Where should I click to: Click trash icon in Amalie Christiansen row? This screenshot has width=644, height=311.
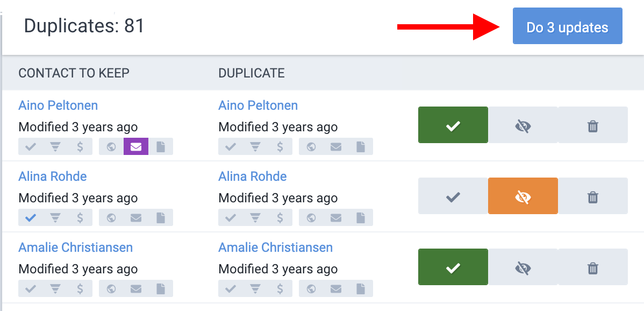[x=592, y=267]
